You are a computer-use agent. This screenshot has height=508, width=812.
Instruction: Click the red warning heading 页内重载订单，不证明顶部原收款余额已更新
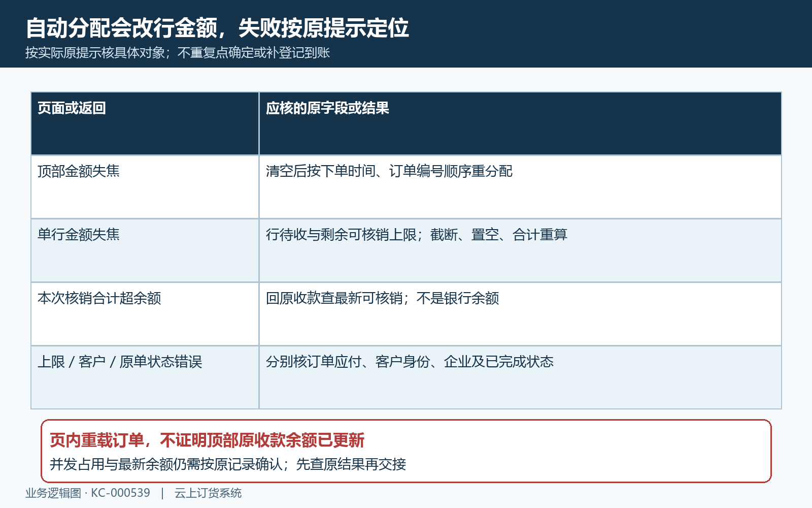pyautogui.click(x=207, y=440)
